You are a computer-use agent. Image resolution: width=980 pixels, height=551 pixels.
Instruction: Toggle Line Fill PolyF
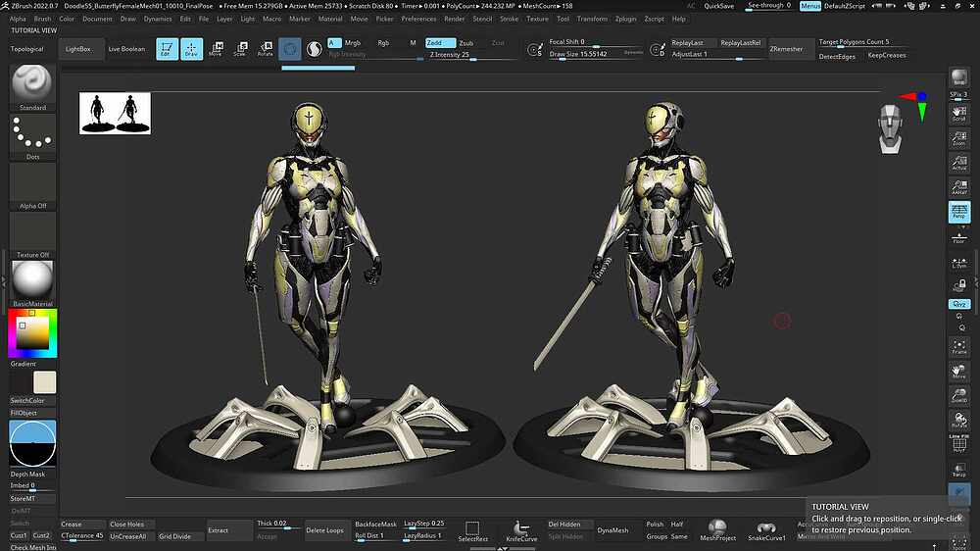point(959,443)
